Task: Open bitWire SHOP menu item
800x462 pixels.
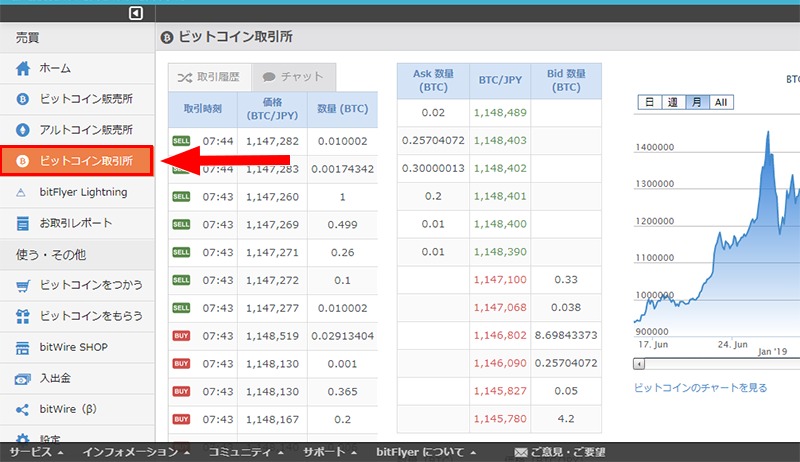Action: (77, 348)
